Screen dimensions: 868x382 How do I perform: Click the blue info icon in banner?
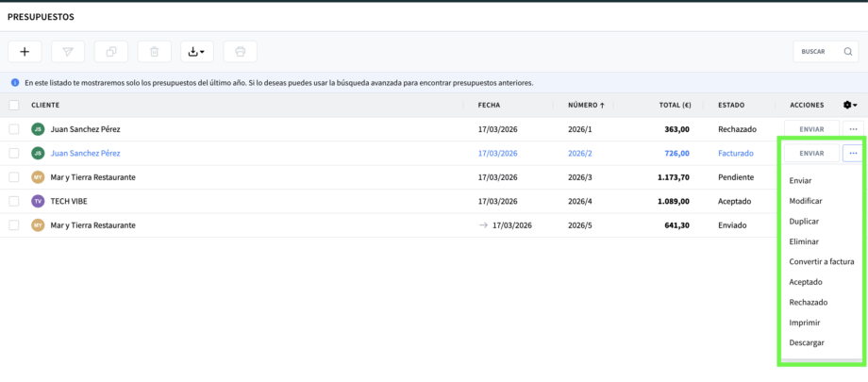click(14, 83)
